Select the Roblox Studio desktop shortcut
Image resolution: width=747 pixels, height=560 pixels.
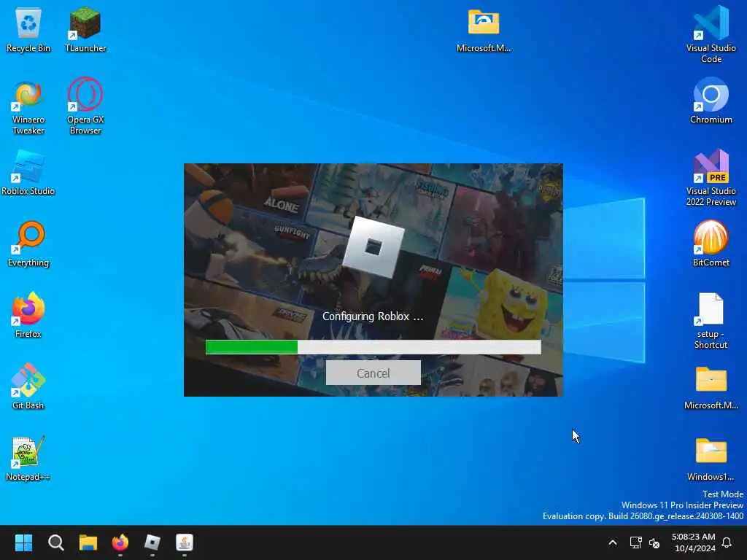(x=28, y=172)
